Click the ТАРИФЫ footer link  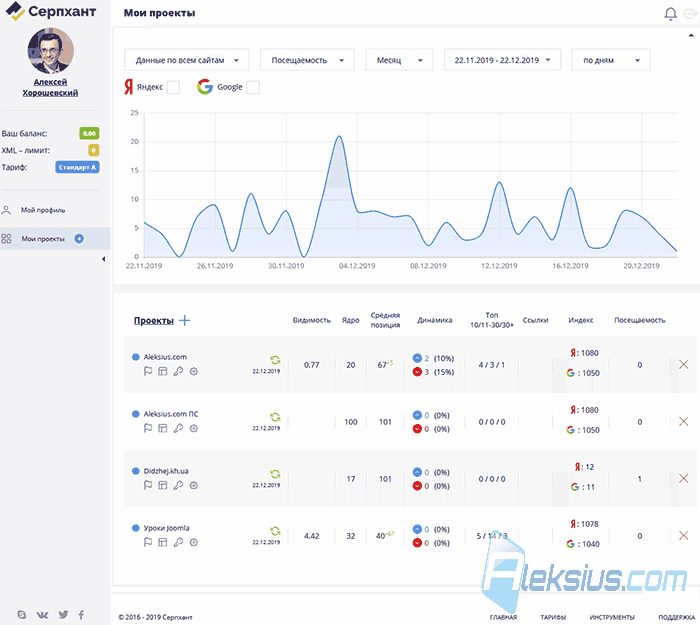[x=553, y=617]
